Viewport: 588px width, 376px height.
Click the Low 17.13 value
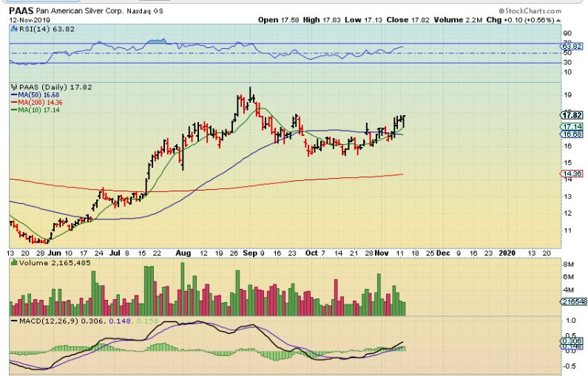pyautogui.click(x=363, y=20)
